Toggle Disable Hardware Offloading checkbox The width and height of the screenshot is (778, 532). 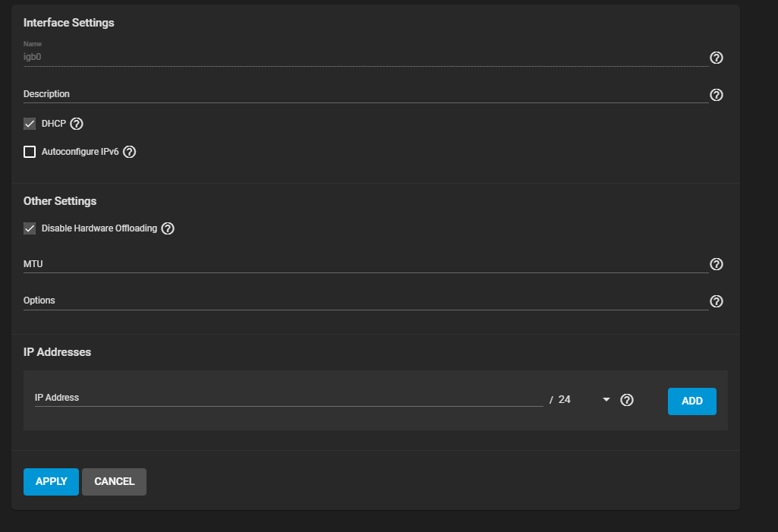coord(30,228)
